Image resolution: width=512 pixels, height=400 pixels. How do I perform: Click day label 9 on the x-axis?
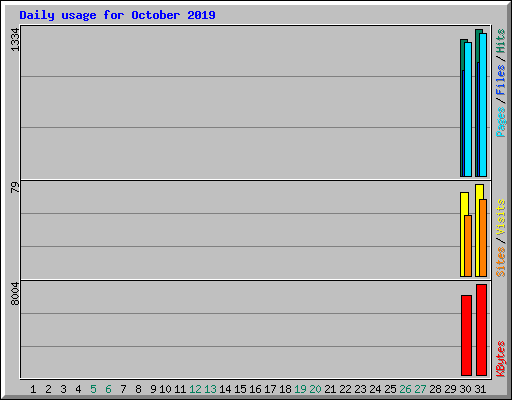(153, 389)
